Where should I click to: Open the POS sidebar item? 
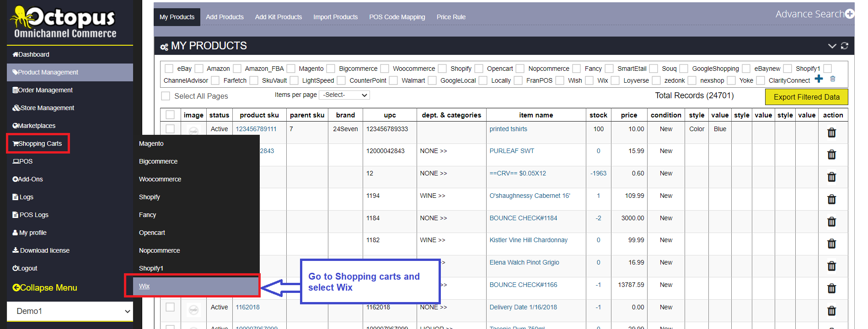pyautogui.click(x=23, y=161)
